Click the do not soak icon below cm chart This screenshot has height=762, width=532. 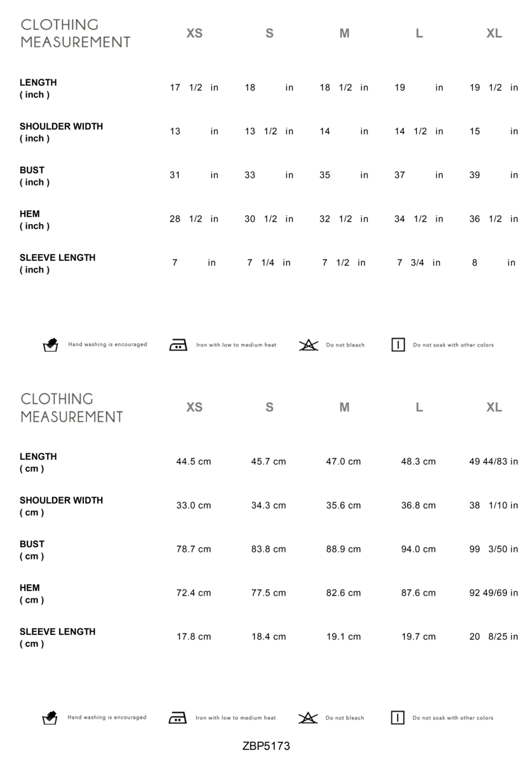click(x=397, y=718)
